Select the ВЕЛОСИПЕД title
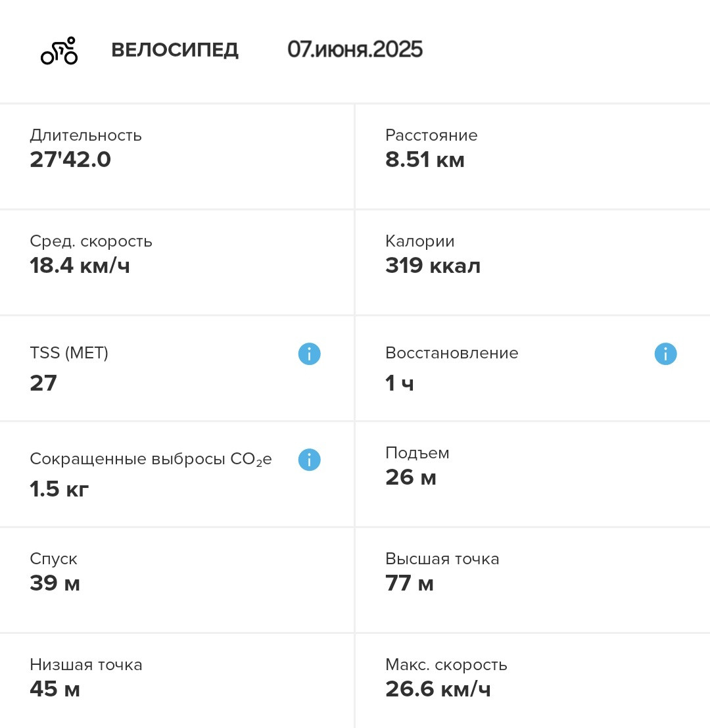 pyautogui.click(x=175, y=50)
